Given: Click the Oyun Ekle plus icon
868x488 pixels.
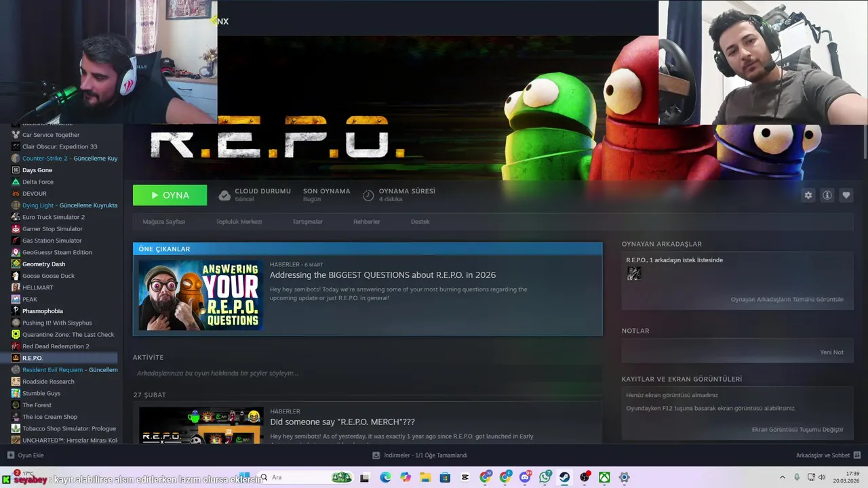Looking at the screenshot, I should pos(10,455).
